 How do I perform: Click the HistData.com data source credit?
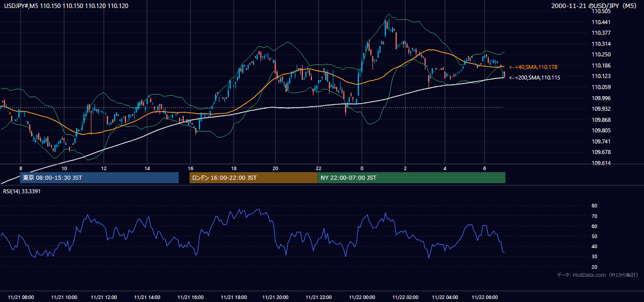[x=597, y=275]
